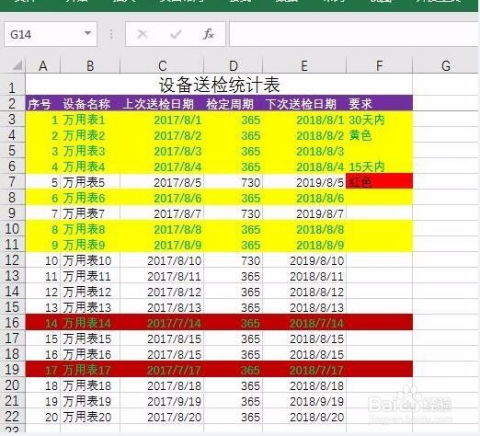Select row 16 header

(x=12, y=322)
